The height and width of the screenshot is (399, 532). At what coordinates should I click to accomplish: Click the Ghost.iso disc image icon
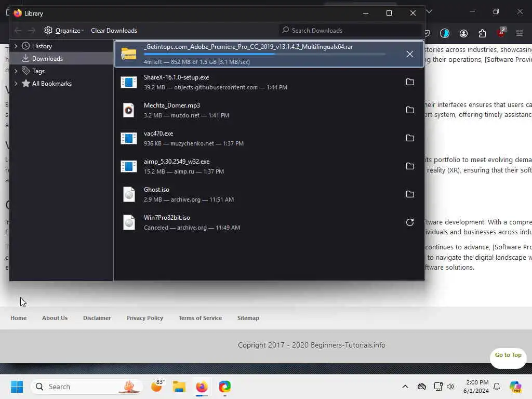tap(129, 194)
